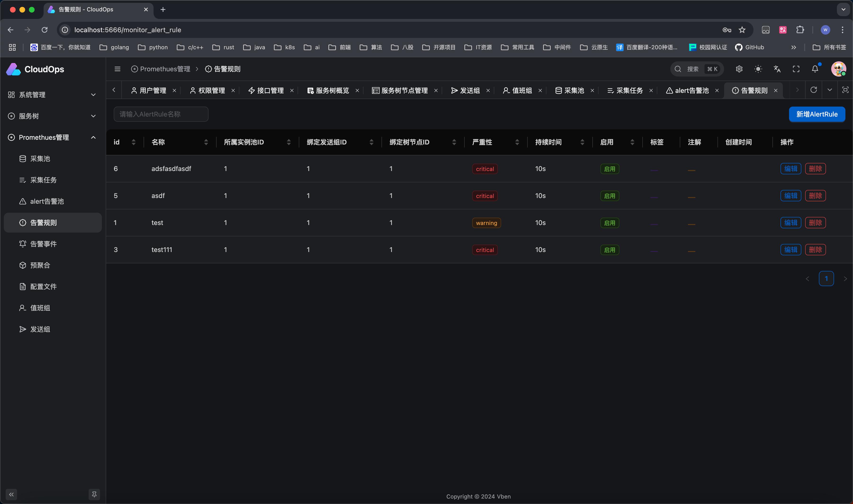
Task: Expand the 服务树 menu
Action: coord(53,116)
